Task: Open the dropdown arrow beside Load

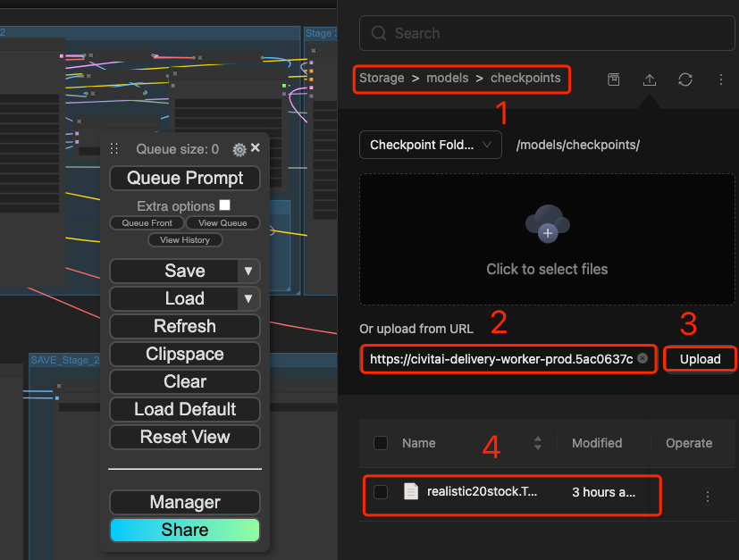Action: [248, 298]
